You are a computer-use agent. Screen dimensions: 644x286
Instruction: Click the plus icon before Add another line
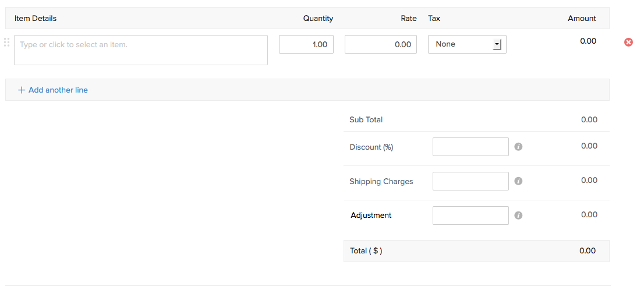tap(22, 90)
